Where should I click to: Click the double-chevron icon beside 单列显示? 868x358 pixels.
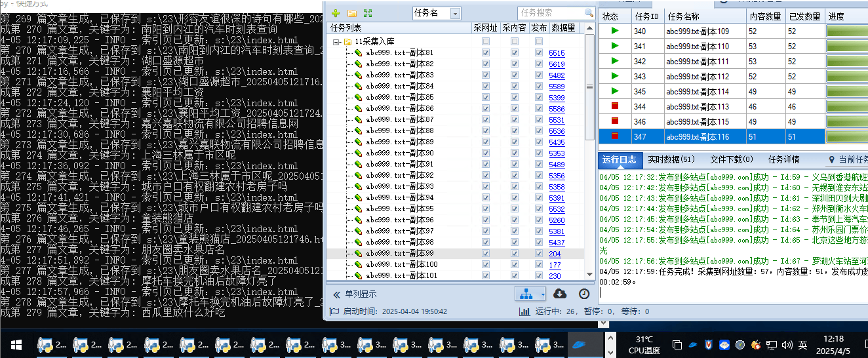coord(337,294)
